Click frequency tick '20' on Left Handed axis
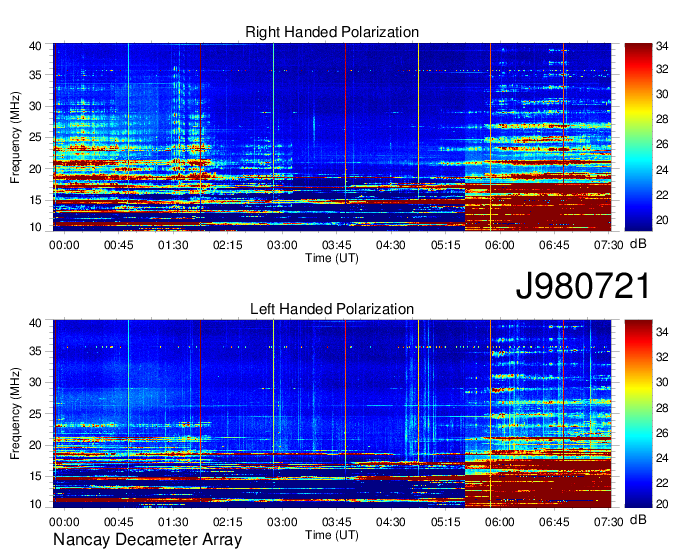This screenshot has width=680, height=552. coord(35,445)
